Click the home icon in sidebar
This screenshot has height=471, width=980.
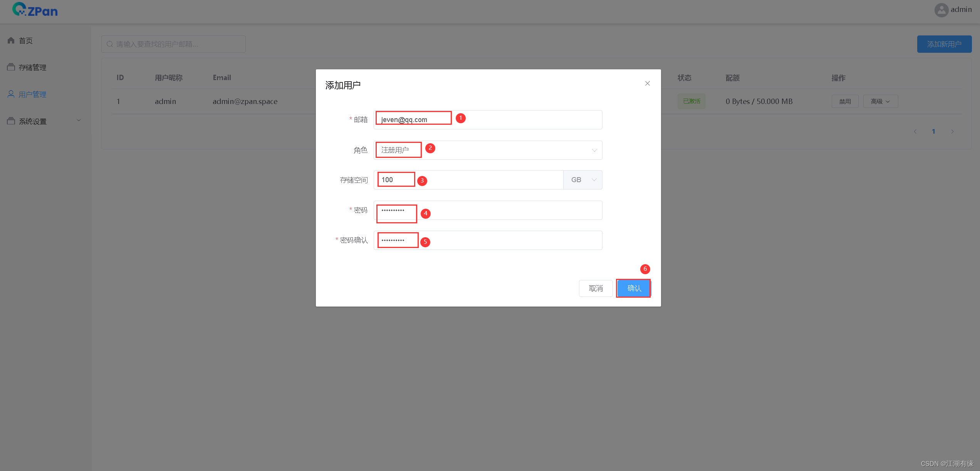pyautogui.click(x=11, y=40)
